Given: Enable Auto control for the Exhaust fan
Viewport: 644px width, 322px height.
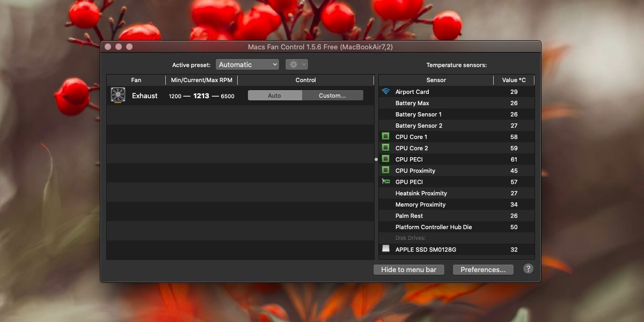Looking at the screenshot, I should tap(274, 95).
